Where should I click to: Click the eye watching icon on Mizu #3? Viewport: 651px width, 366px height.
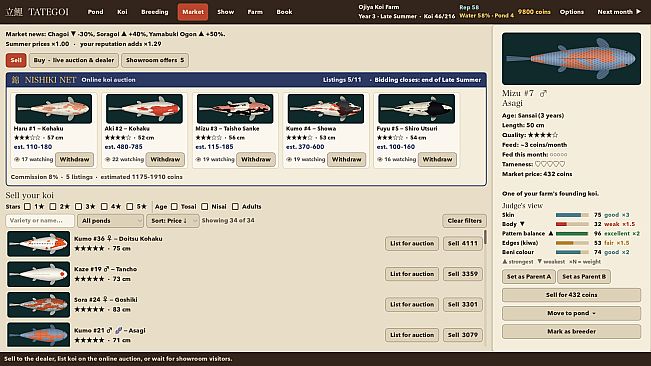[198, 159]
